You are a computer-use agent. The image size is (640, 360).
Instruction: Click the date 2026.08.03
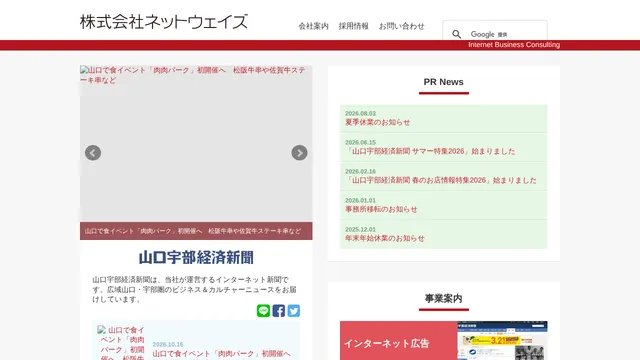[360, 113]
